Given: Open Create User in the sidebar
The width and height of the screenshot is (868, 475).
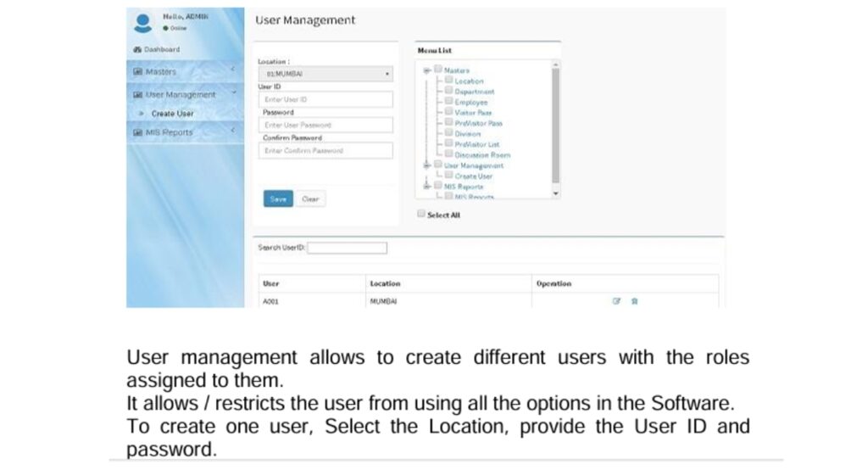Looking at the screenshot, I should point(172,114).
